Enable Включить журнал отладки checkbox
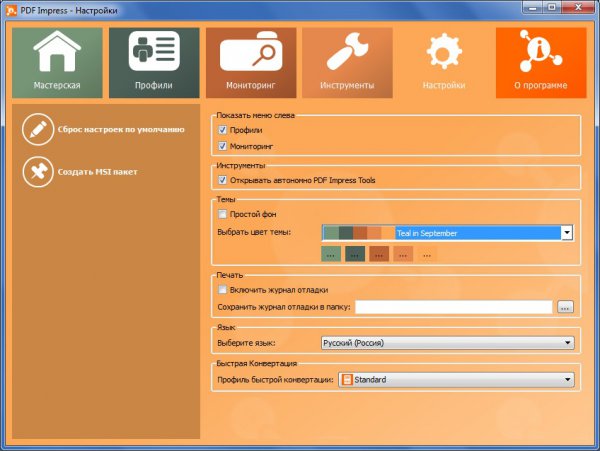600x451 pixels. tap(222, 290)
